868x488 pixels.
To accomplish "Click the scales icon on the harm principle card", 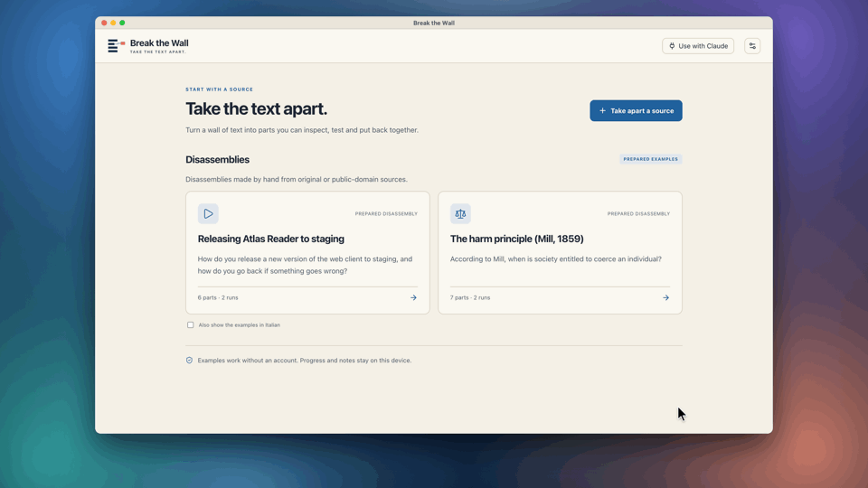I will coord(460,213).
